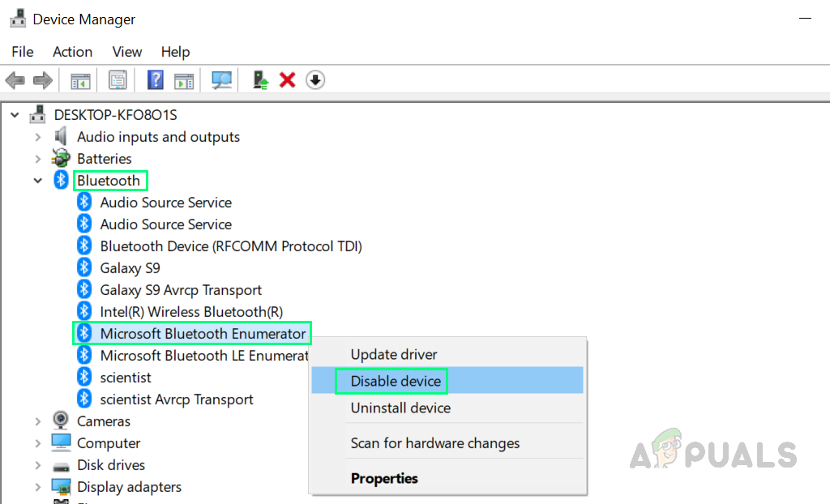Expand the Display adapters category
The image size is (830, 504).
click(38, 486)
